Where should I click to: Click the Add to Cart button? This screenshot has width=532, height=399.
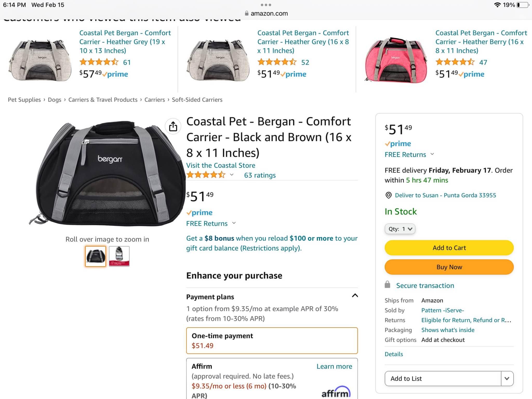coord(449,248)
